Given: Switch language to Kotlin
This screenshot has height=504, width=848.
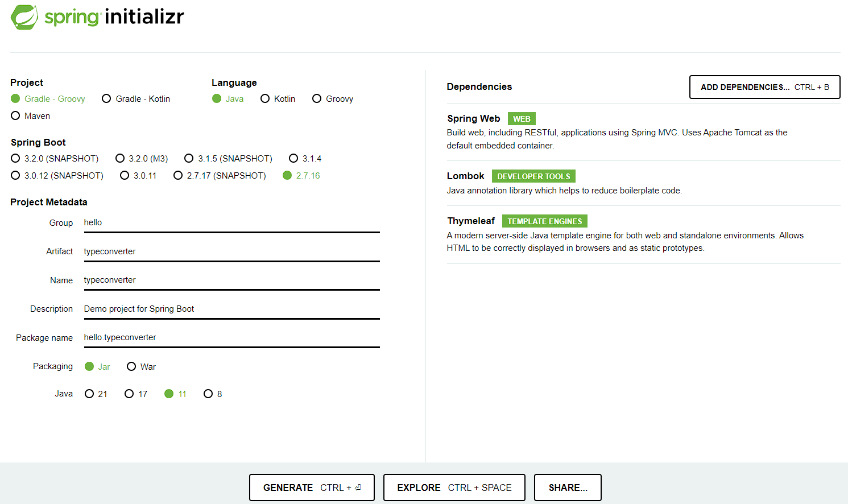Looking at the screenshot, I should click(278, 99).
